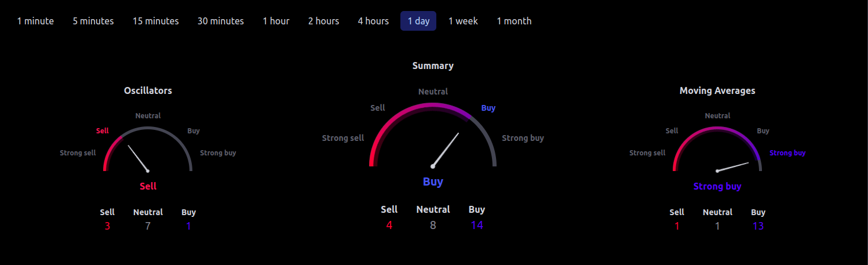This screenshot has height=265, width=868.
Task: Click the Summary gauge heading
Action: coord(433,66)
